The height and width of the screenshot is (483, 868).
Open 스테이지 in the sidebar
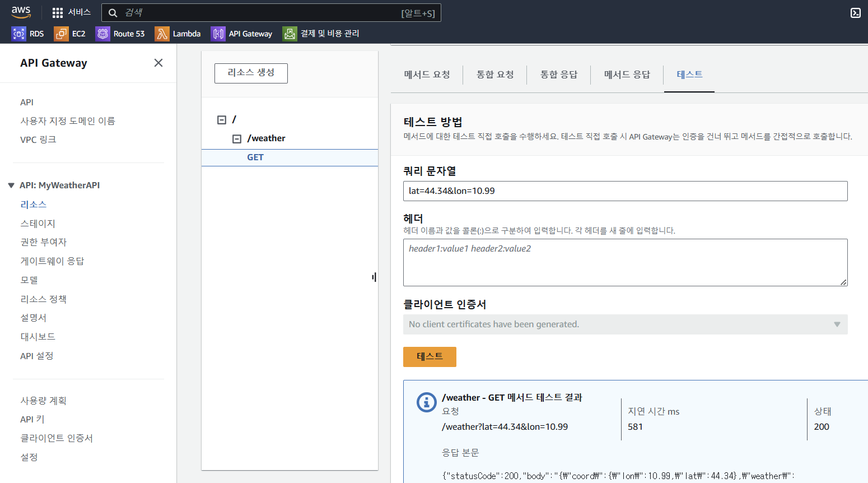click(x=38, y=224)
